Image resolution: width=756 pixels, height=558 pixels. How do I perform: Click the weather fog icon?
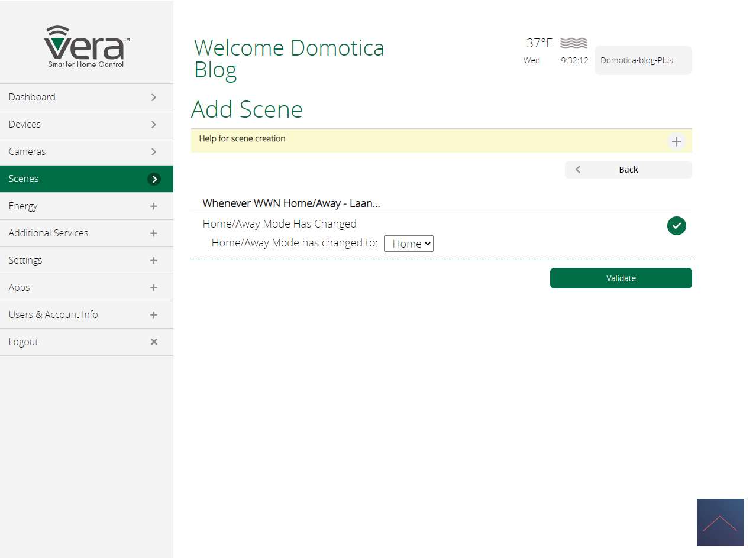[x=573, y=43]
